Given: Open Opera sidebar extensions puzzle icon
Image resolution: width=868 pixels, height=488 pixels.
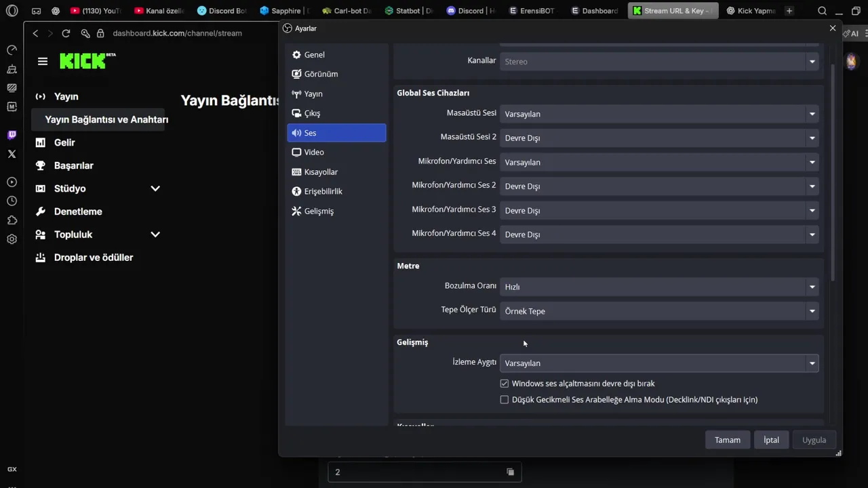Looking at the screenshot, I should pos(12,220).
